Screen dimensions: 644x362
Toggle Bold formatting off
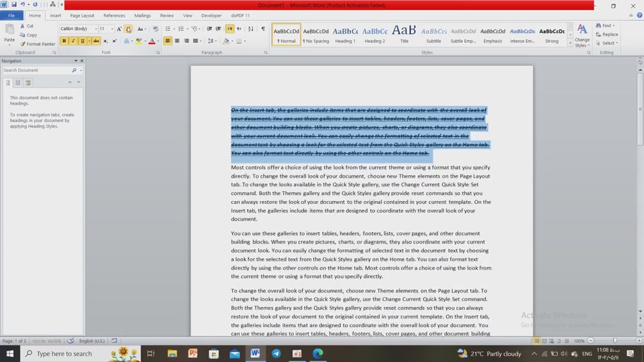point(64,41)
